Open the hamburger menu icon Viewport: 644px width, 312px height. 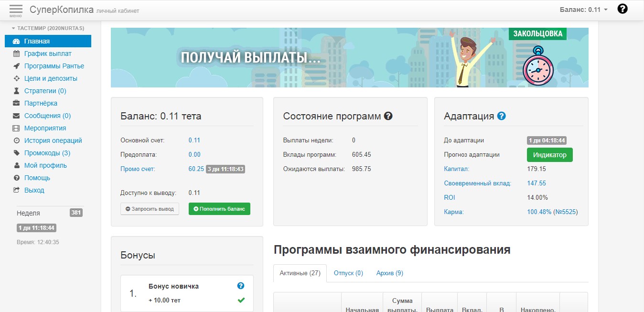[16, 10]
